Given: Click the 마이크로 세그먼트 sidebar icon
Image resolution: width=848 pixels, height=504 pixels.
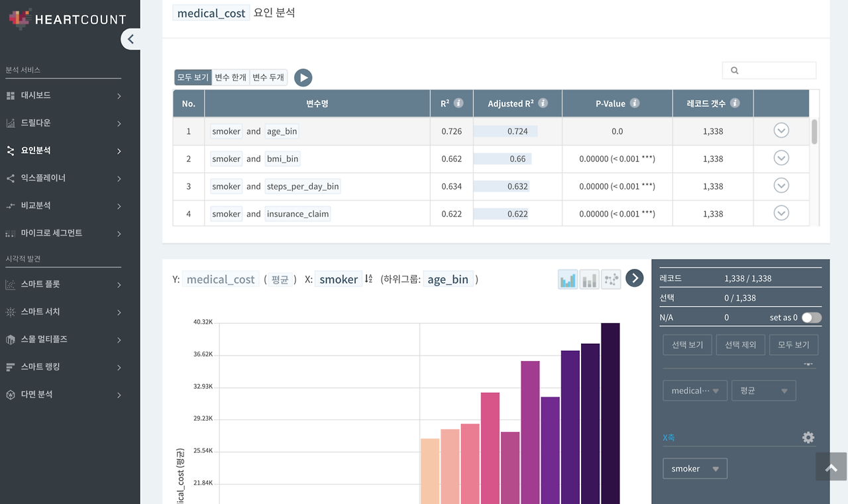Looking at the screenshot, I should [x=10, y=234].
